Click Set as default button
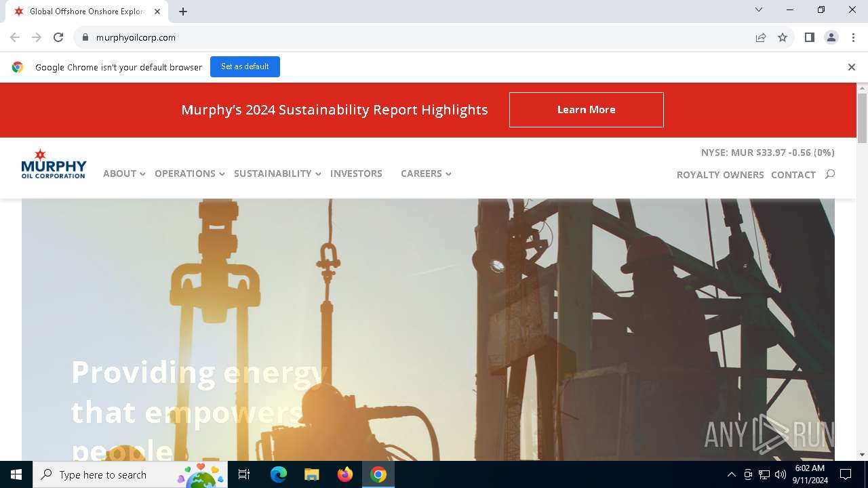Screen dimensions: 868x488 click(x=245, y=66)
